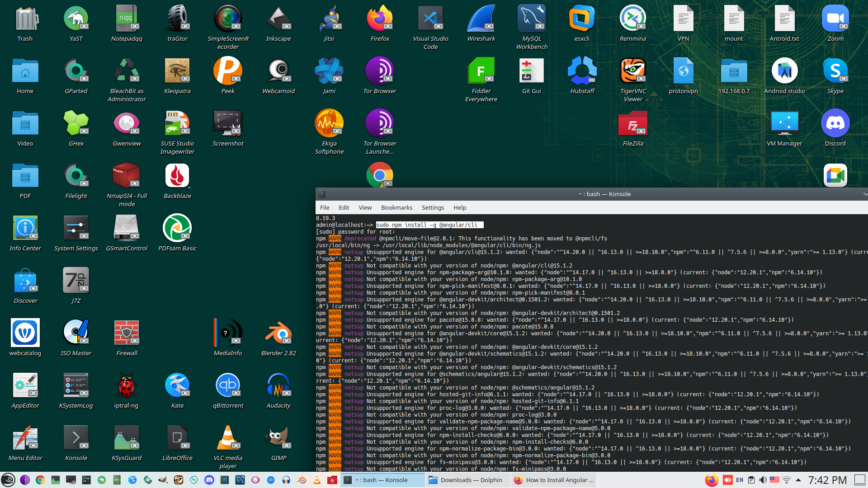
Task: Open the GParted desktop icon
Action: pos(76,72)
